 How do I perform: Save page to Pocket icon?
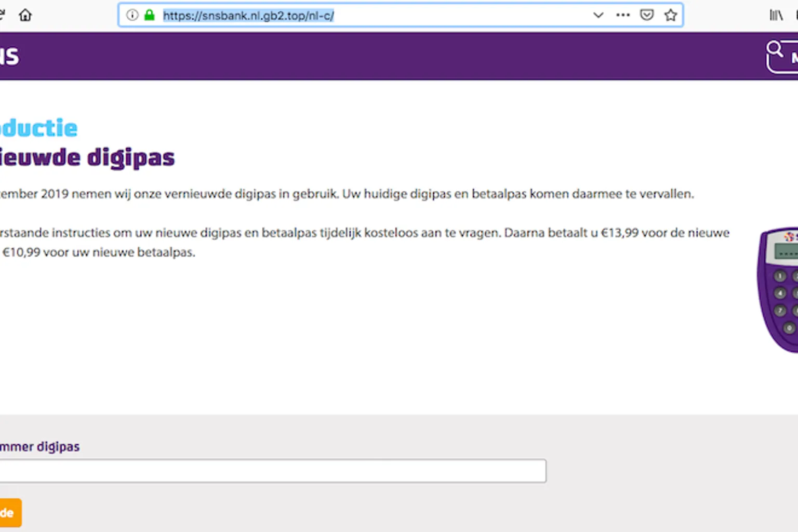(646, 15)
